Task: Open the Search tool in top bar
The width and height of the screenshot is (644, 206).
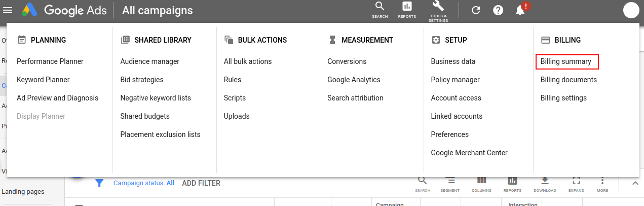Action: click(x=380, y=10)
